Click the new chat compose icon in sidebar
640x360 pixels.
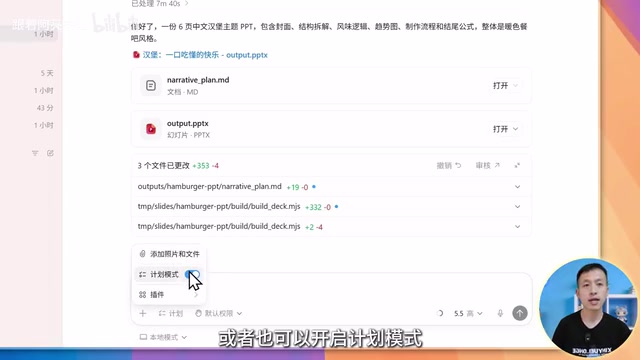[50, 153]
